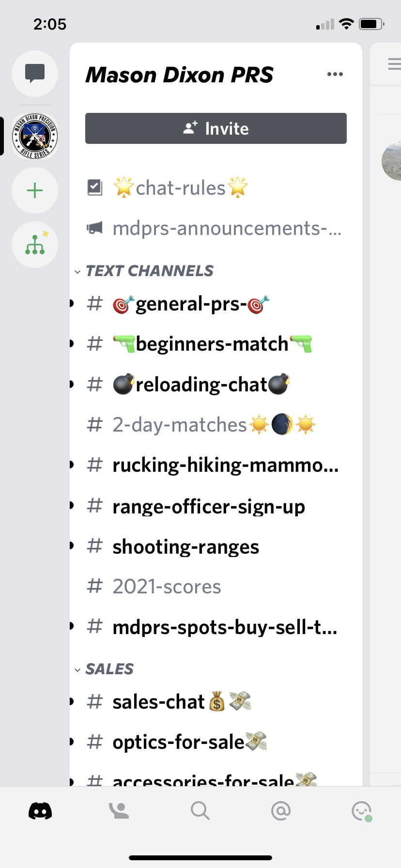Tap the announcement megaphone icon
The width and height of the screenshot is (401, 868).
click(x=94, y=228)
